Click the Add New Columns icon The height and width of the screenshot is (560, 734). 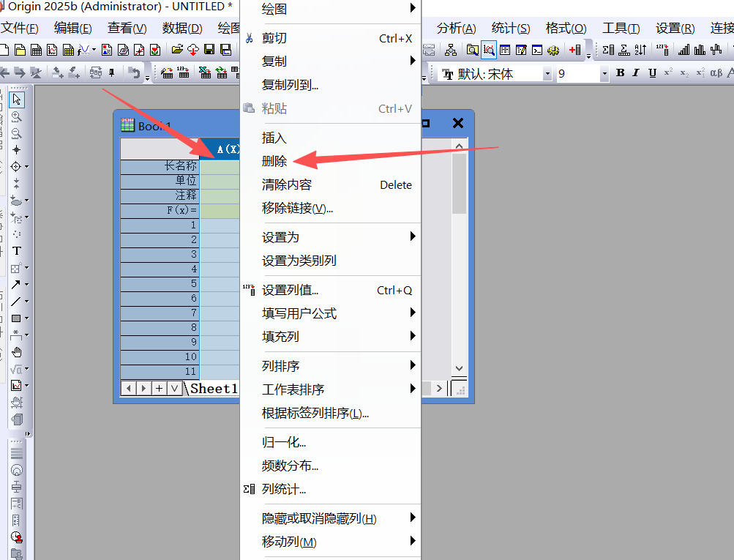[575, 50]
